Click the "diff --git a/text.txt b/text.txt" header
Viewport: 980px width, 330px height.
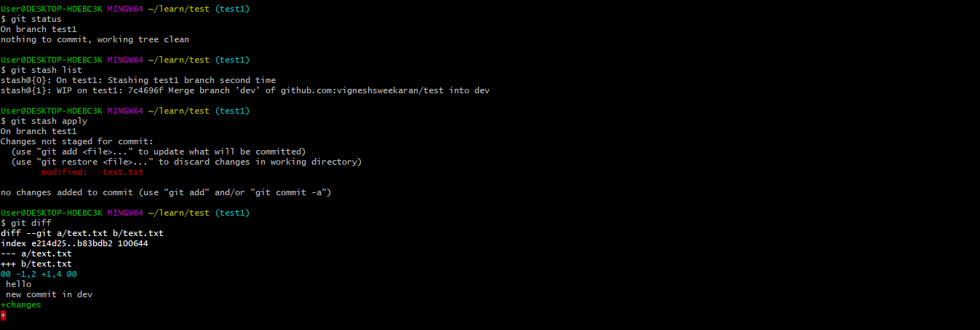click(81, 233)
